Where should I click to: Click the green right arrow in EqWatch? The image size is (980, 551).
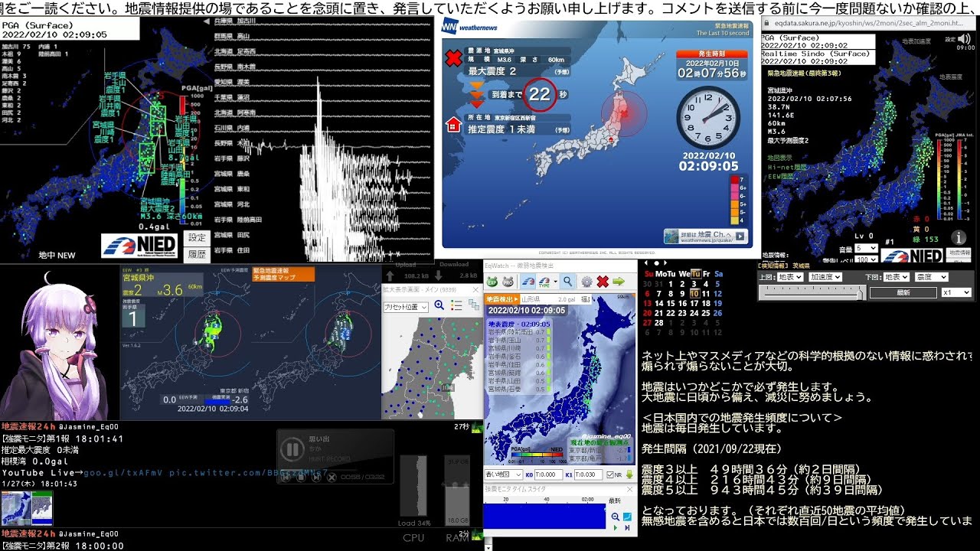click(619, 282)
